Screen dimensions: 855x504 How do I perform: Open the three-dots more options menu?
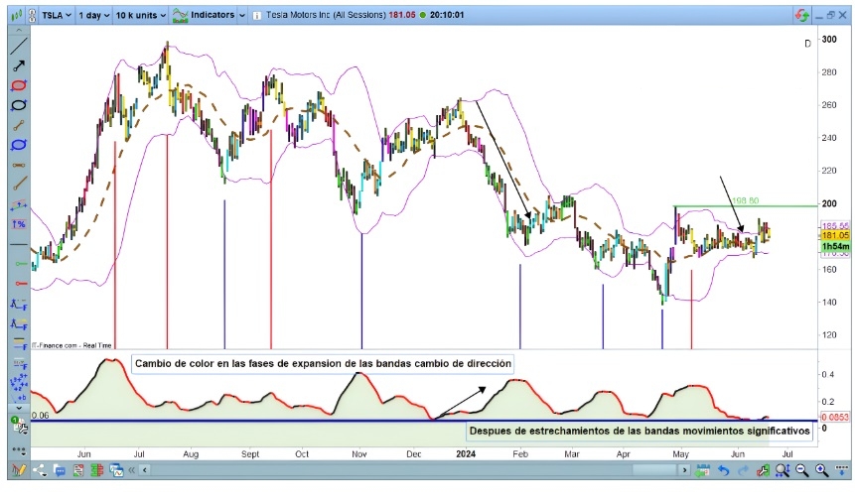coord(18,448)
